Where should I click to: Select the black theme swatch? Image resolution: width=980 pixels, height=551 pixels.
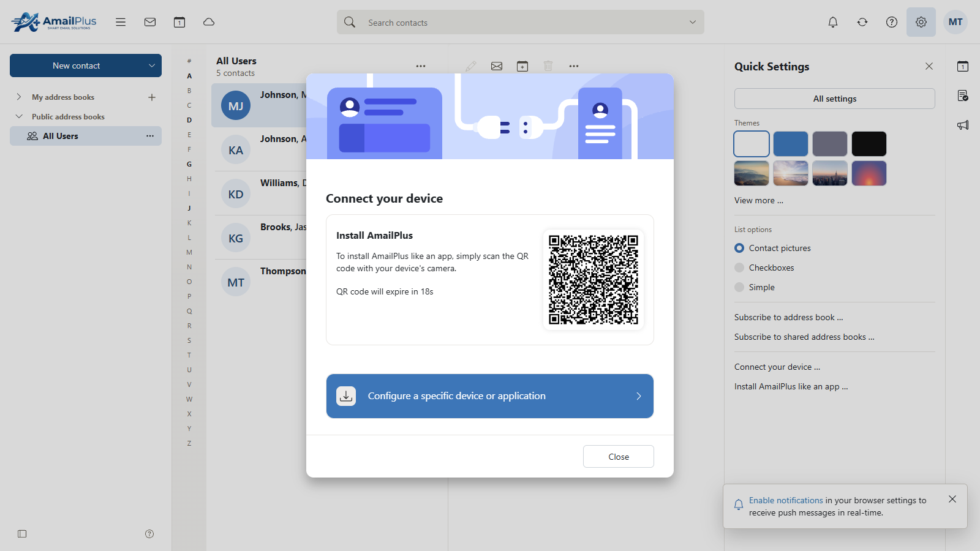(x=869, y=144)
